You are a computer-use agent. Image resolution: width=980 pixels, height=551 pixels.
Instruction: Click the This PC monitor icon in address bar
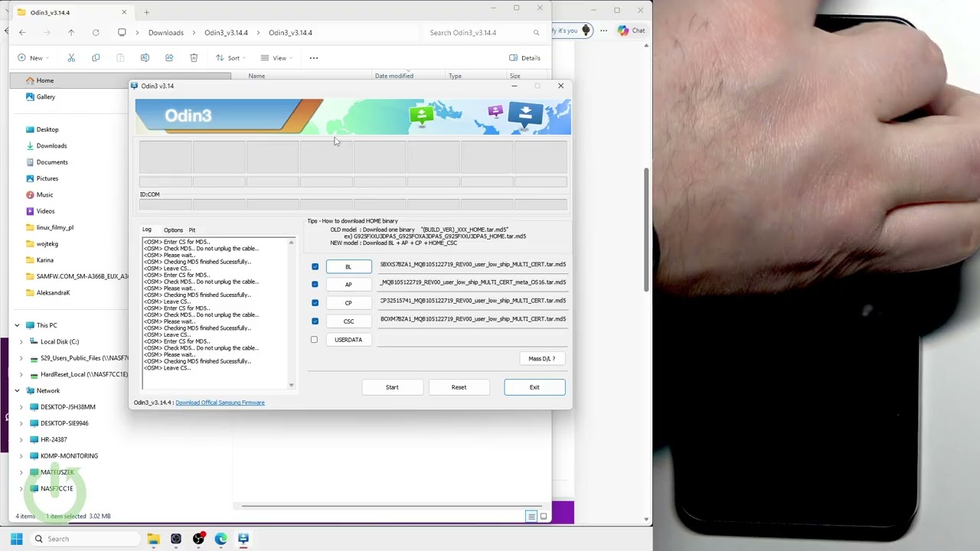(122, 32)
